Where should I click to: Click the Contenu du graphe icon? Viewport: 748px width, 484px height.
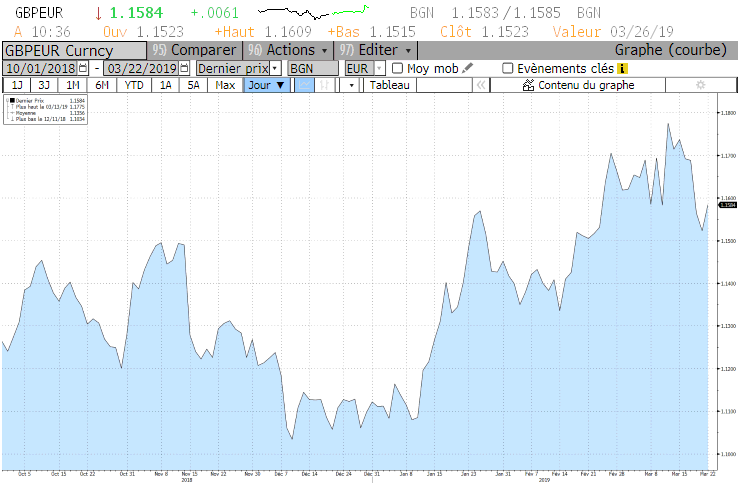(528, 85)
